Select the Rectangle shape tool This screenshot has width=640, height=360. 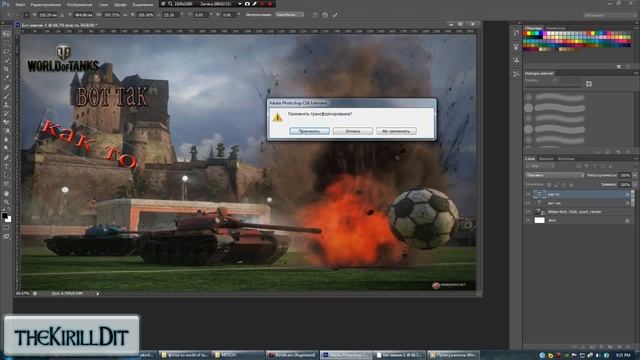[7, 184]
